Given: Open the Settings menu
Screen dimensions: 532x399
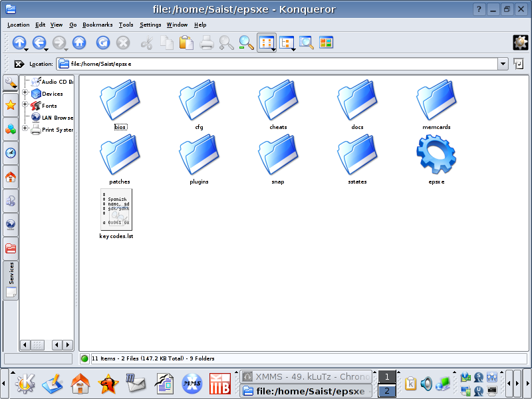Looking at the screenshot, I should tap(150, 25).
